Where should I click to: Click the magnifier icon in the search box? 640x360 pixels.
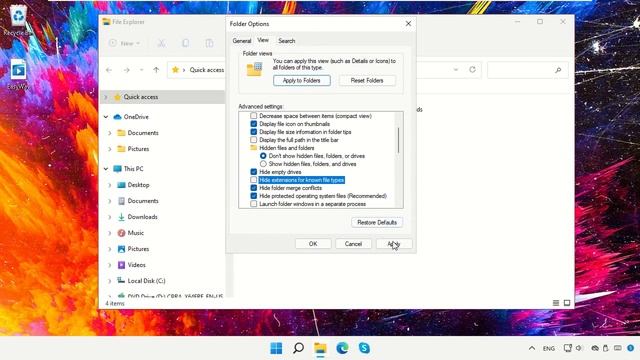pyautogui.click(x=558, y=70)
